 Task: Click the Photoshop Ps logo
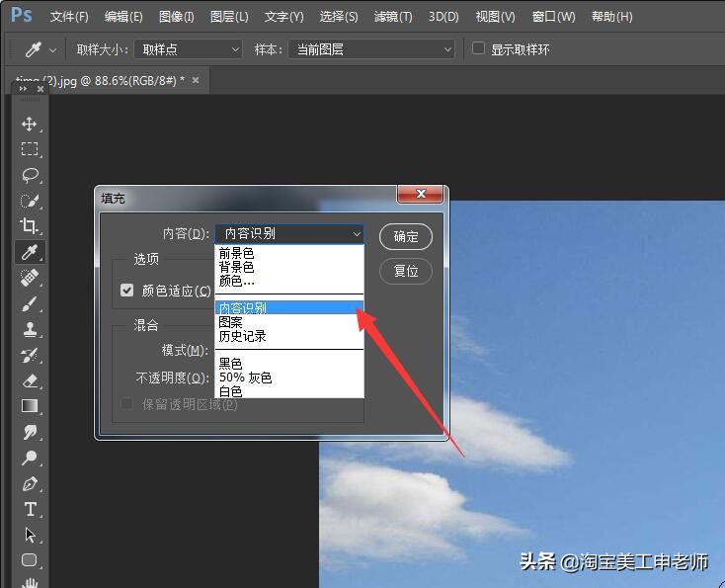[x=22, y=15]
